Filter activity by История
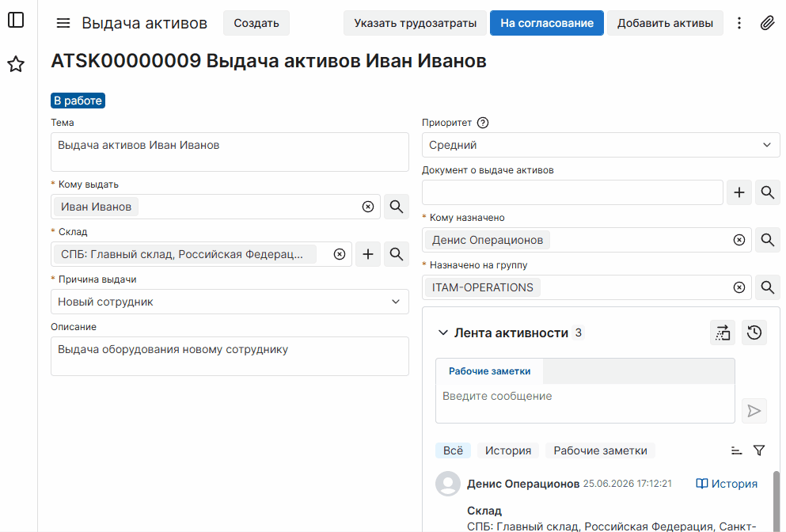The image size is (786, 532). point(508,450)
